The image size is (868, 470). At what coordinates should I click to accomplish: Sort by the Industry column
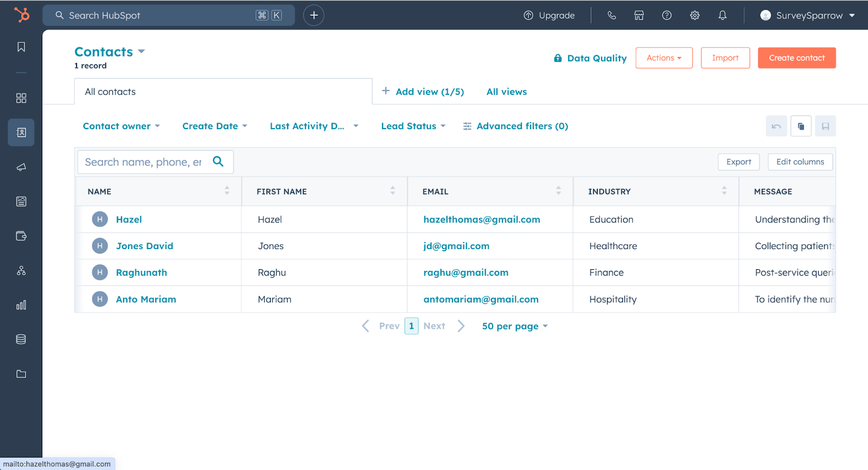pyautogui.click(x=724, y=191)
